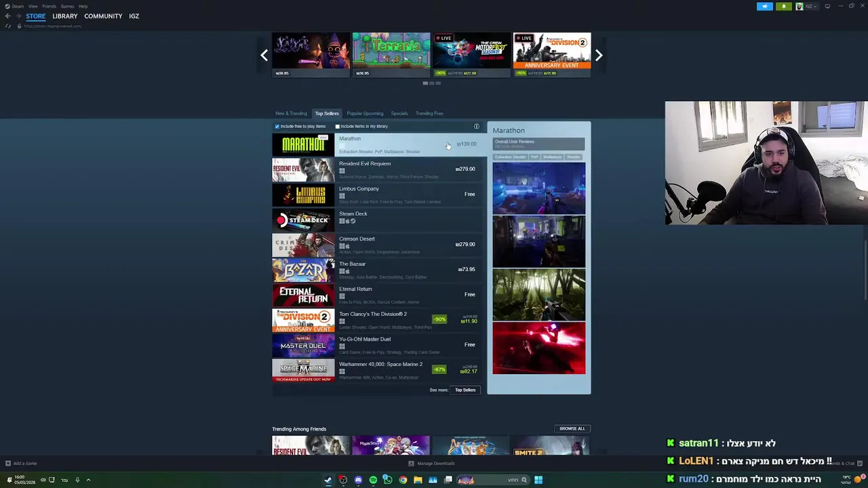Toggle Include free to play items checkbox
This screenshot has width=868, height=488.
pyautogui.click(x=277, y=127)
